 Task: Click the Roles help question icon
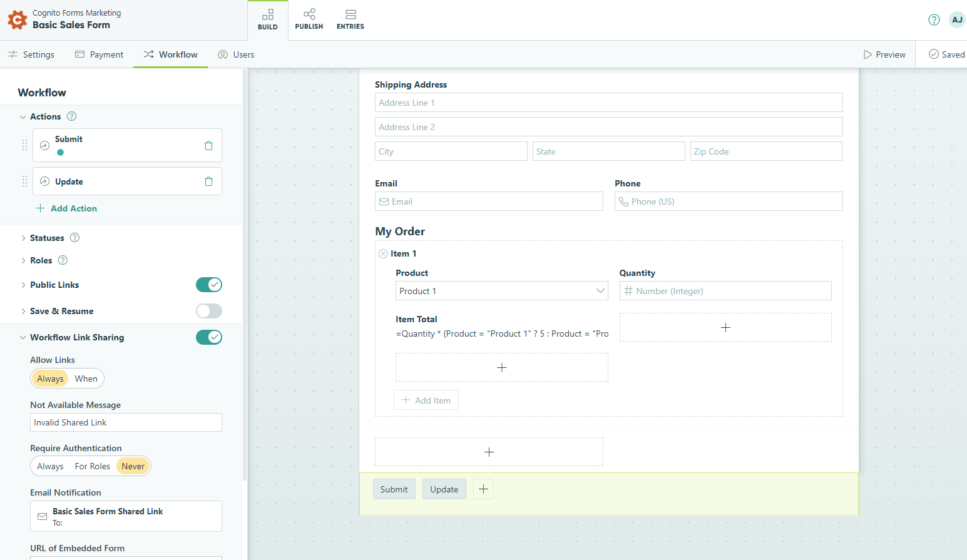point(63,260)
